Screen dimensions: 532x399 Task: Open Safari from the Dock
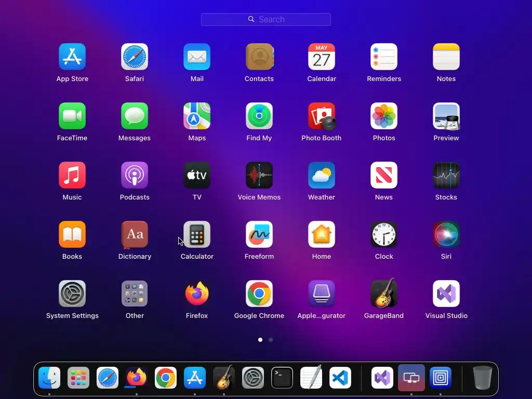[x=108, y=378]
